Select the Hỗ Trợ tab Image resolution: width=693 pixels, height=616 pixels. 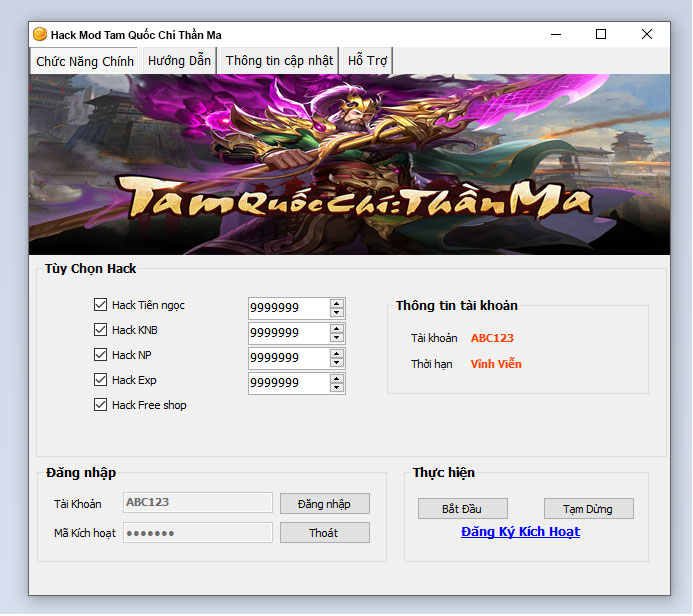tap(367, 61)
